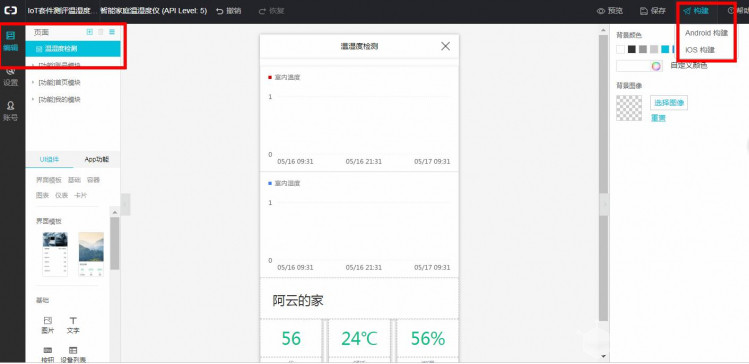Click the 重置 reset link

click(x=658, y=118)
